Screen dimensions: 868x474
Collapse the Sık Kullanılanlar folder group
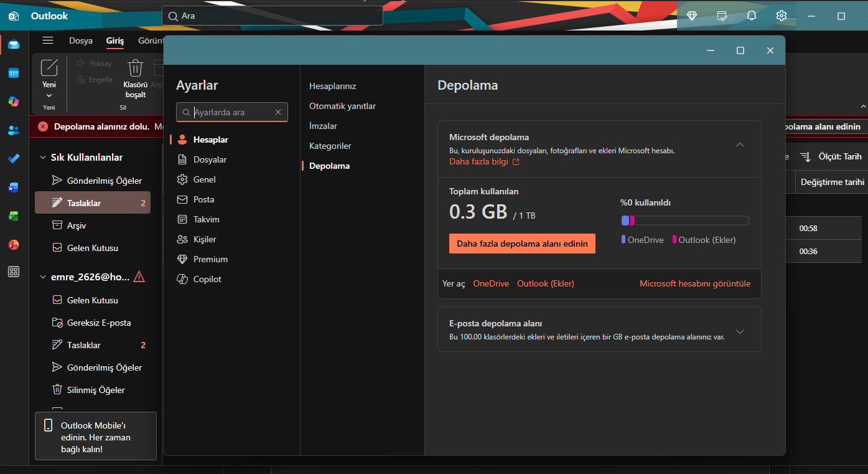tap(43, 158)
